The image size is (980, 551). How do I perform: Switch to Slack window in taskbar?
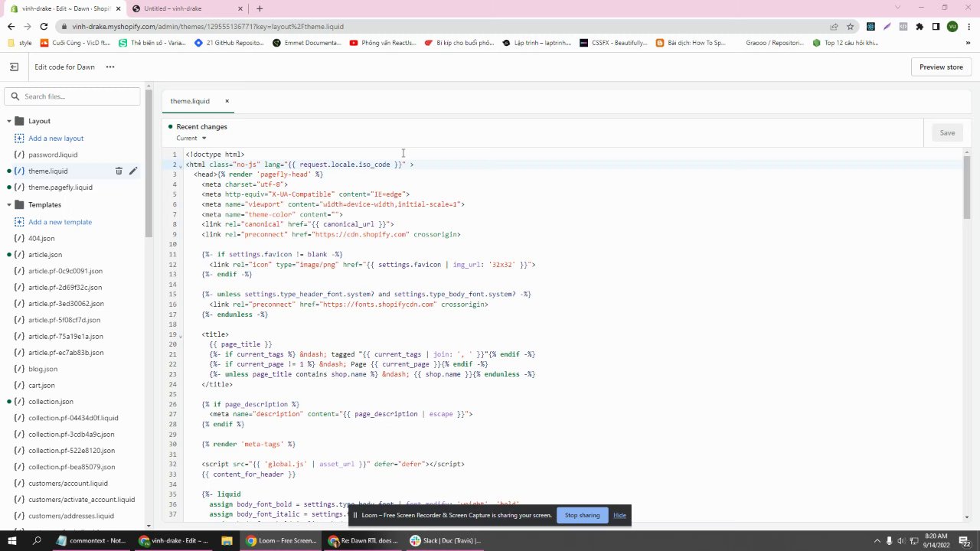446,540
